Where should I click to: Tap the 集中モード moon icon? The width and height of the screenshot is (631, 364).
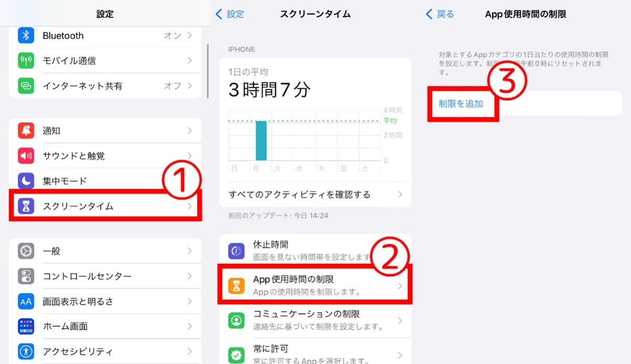click(26, 181)
